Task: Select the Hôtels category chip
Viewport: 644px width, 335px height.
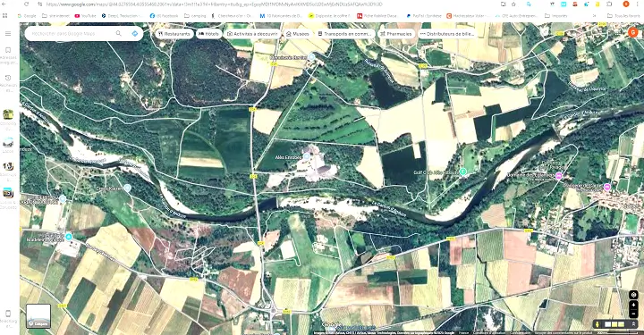Action: pyautogui.click(x=208, y=34)
